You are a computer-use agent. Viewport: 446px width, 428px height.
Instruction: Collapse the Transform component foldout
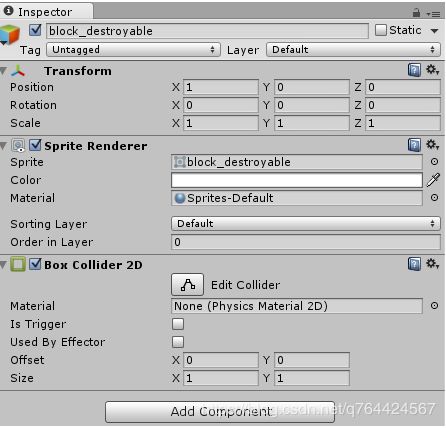(4, 71)
